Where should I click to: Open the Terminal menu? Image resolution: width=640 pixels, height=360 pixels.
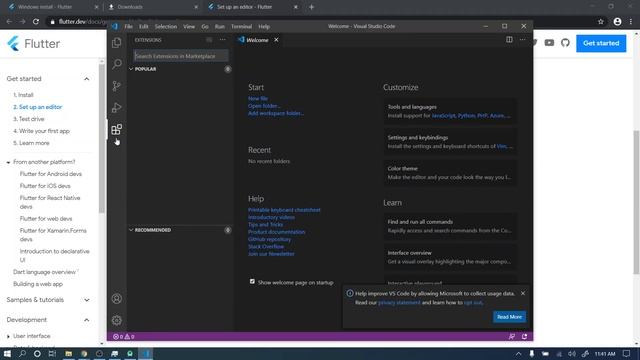pos(242,27)
